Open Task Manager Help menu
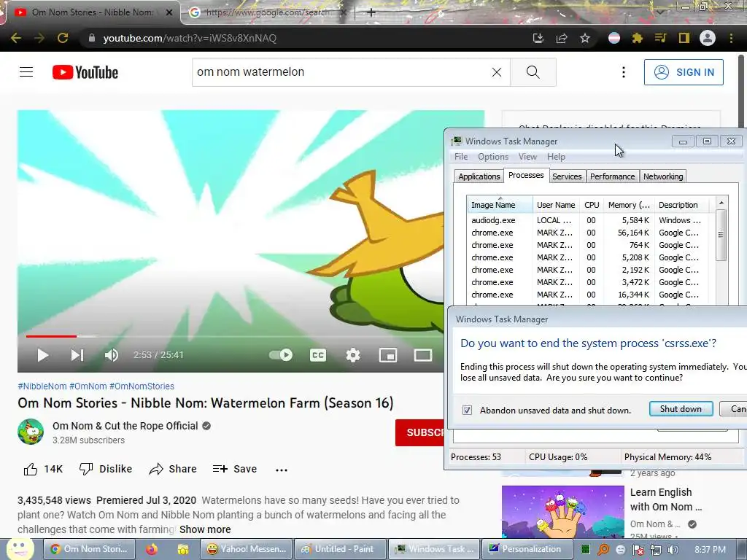This screenshot has height=560, width=747. coord(556,157)
